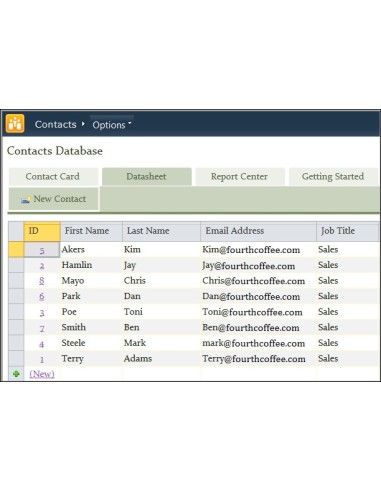The height and width of the screenshot is (492, 381).
Task: Click the New Contact icon
Action: pyautogui.click(x=26, y=199)
